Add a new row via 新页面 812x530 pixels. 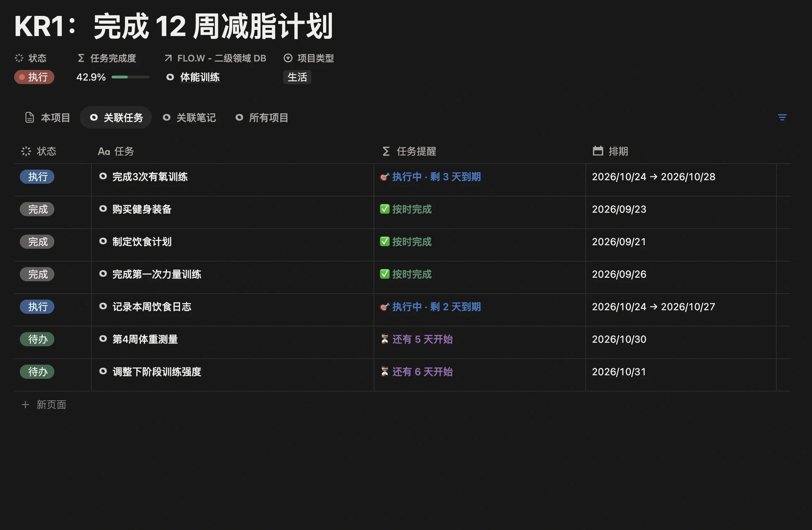pos(44,405)
